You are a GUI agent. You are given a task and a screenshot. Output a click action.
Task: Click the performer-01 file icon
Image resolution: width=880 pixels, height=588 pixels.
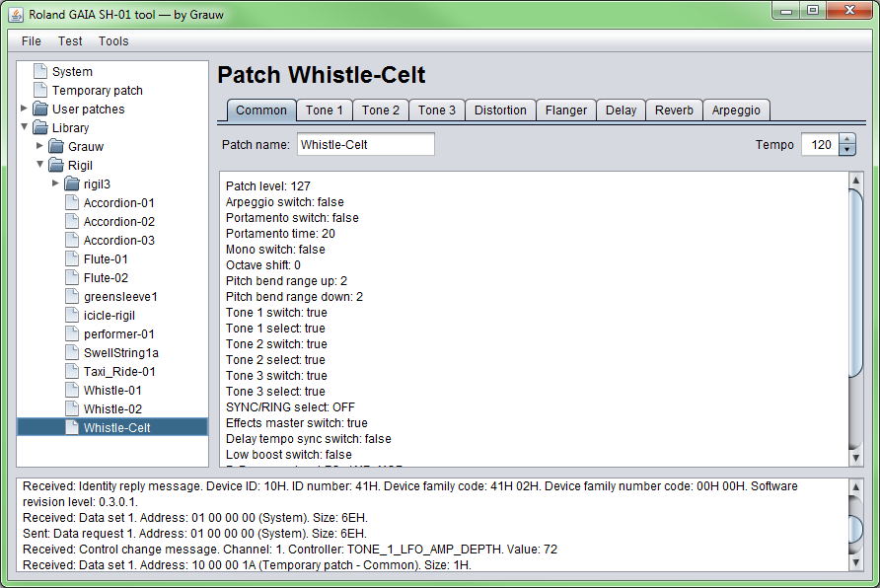(72, 333)
